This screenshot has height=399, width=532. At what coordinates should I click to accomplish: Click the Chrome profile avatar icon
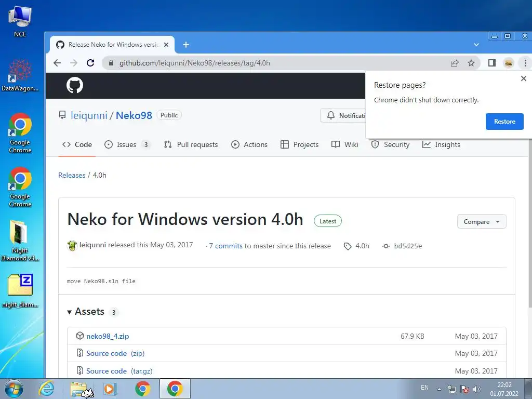click(x=508, y=63)
